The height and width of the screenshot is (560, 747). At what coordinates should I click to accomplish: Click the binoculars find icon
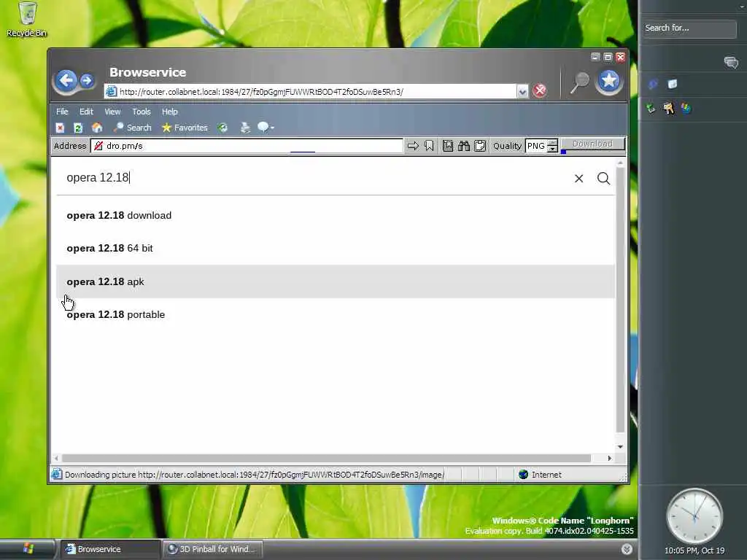[463, 146]
